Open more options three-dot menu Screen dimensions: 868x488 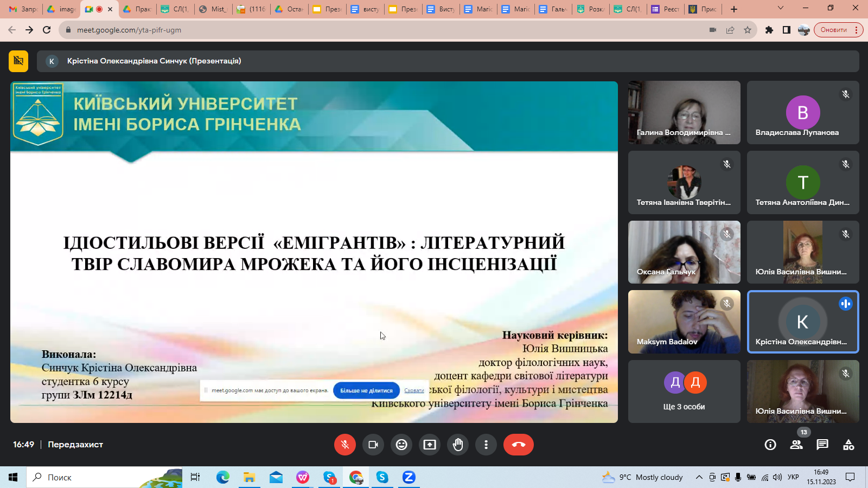click(x=486, y=445)
